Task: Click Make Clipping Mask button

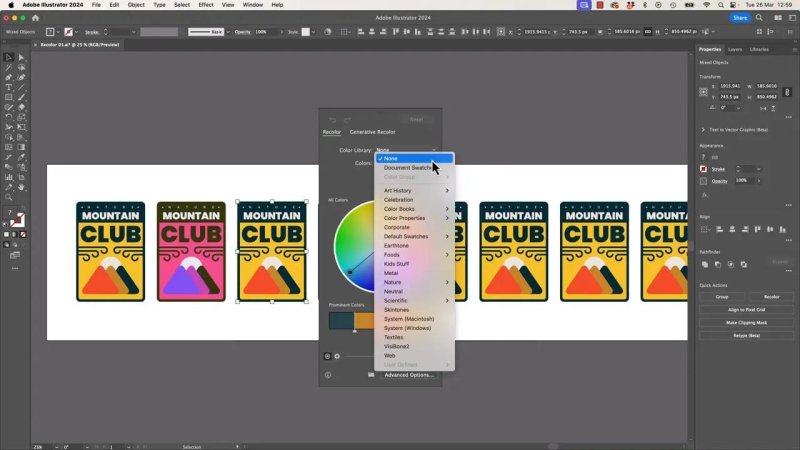Action: point(746,323)
